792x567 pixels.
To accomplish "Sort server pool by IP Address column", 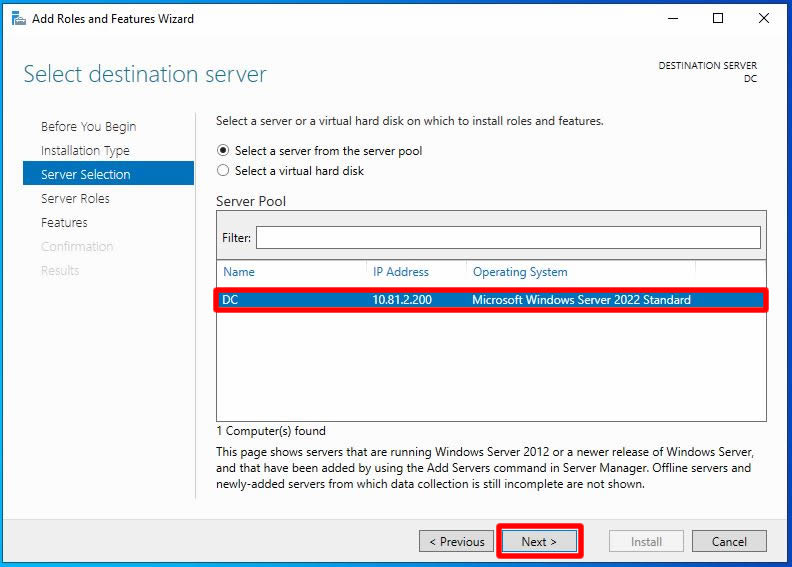I will point(401,272).
